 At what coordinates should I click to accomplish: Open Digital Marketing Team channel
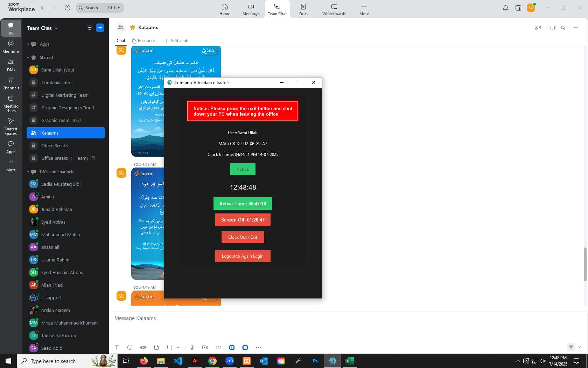click(x=65, y=95)
